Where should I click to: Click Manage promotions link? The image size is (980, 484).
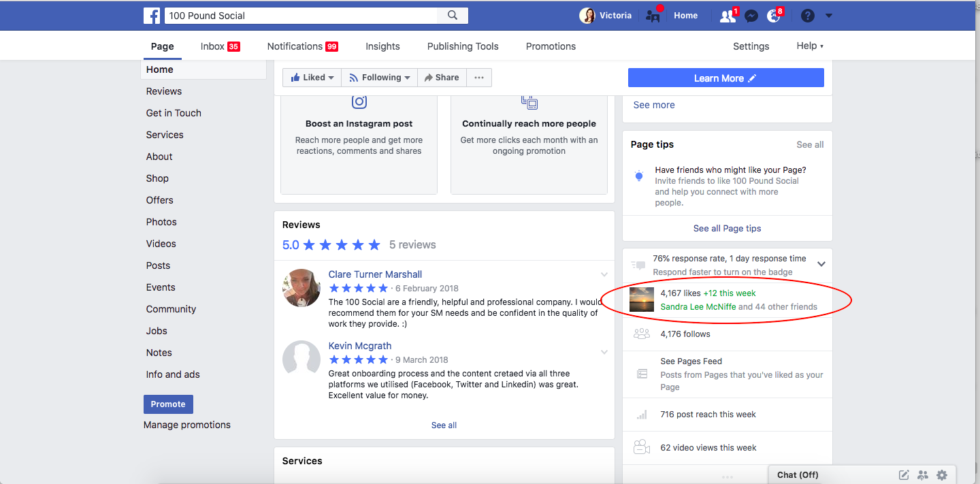click(x=187, y=425)
